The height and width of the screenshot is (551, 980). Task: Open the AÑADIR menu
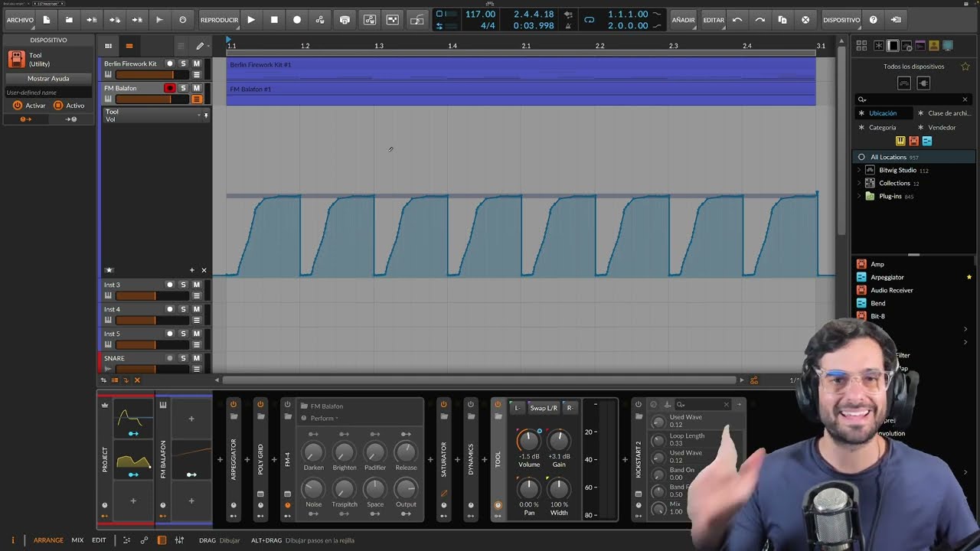(x=684, y=20)
